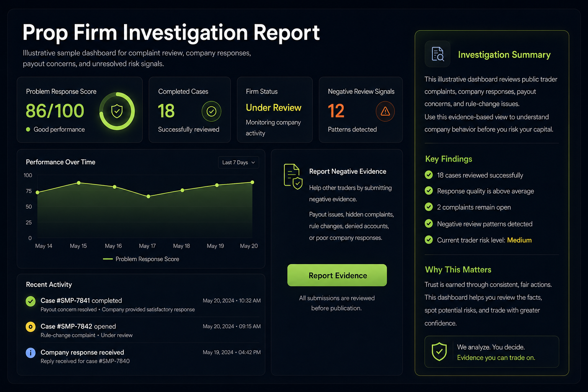Click shield icon in We analyze. You decide. box
The width and height of the screenshot is (588, 392).
(439, 351)
